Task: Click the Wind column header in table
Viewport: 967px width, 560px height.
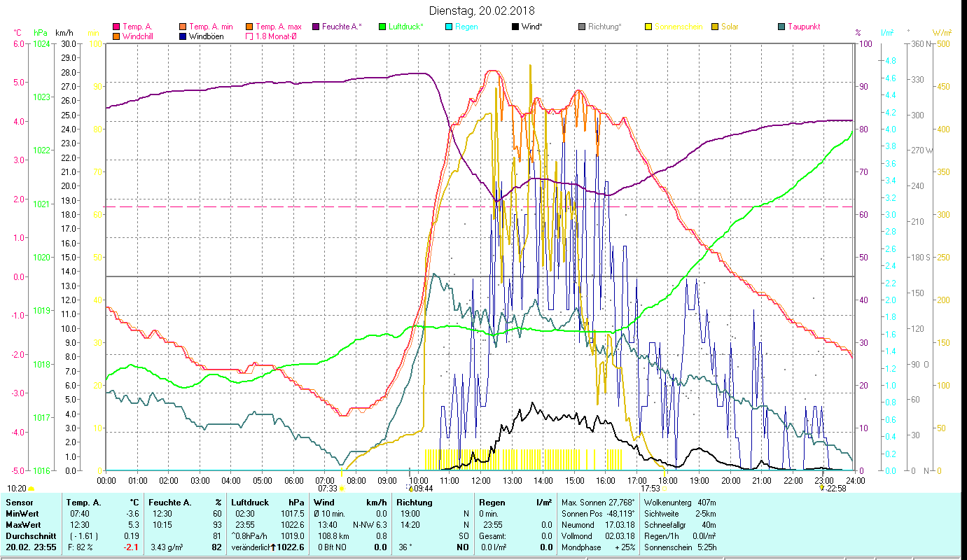Action: click(x=324, y=502)
